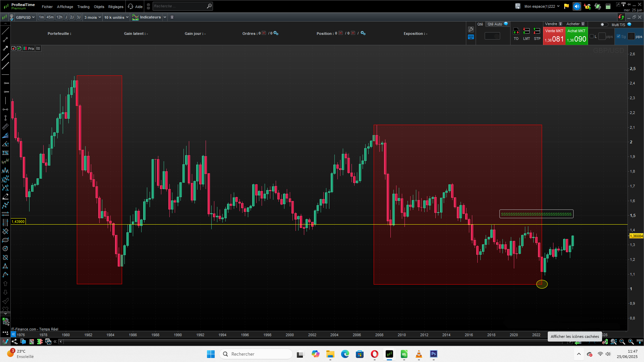The height and width of the screenshot is (362, 644).
Task: Click the STP stop order icon
Action: (537, 31)
